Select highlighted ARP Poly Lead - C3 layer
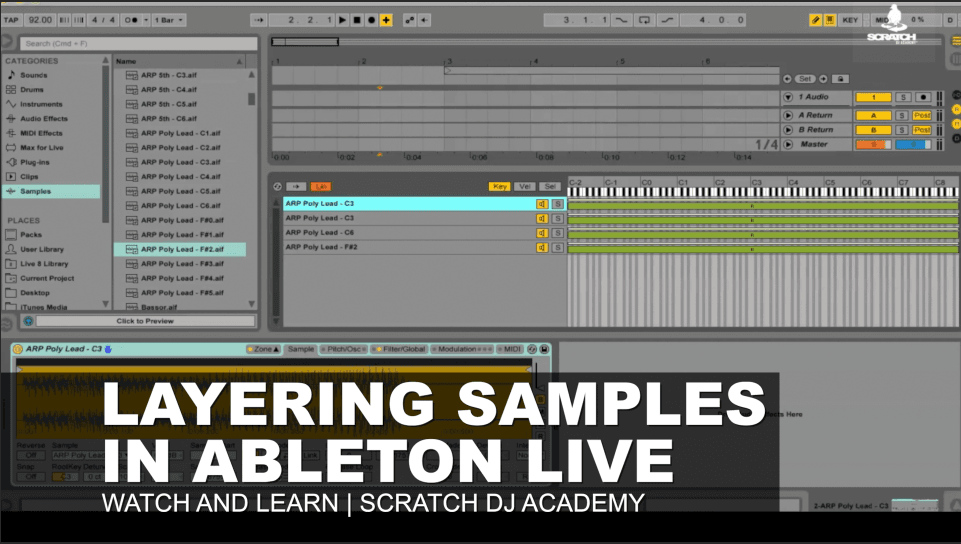This screenshot has width=961, height=544. click(408, 203)
